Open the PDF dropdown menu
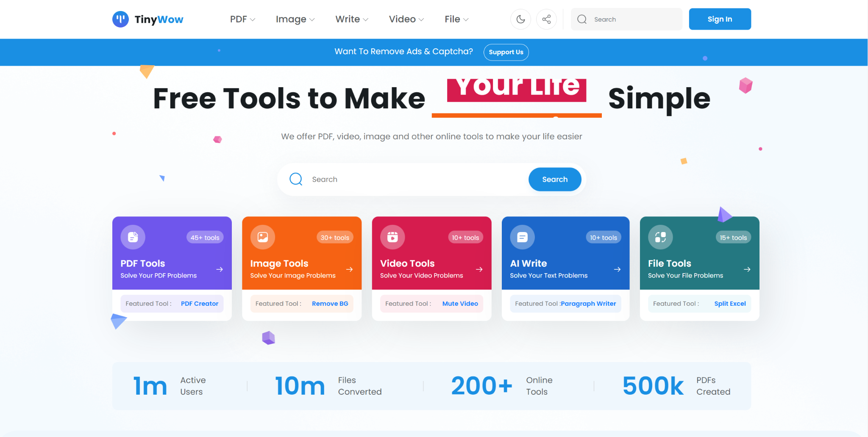 click(242, 19)
